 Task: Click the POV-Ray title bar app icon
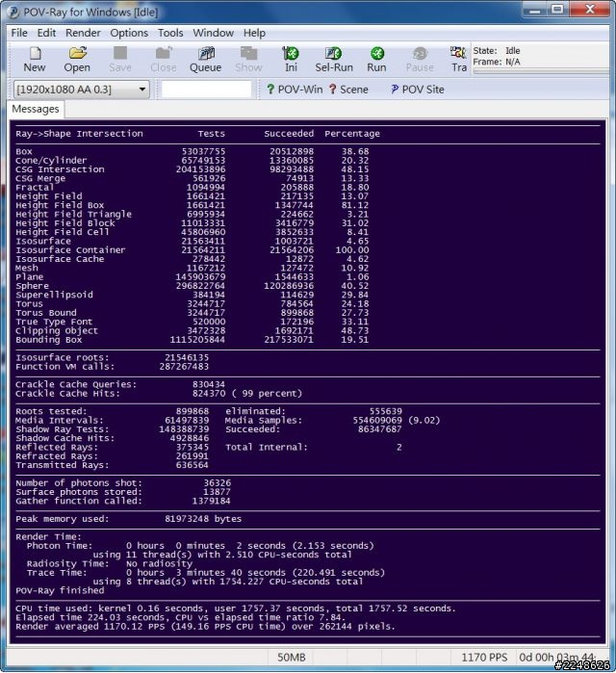(x=13, y=12)
